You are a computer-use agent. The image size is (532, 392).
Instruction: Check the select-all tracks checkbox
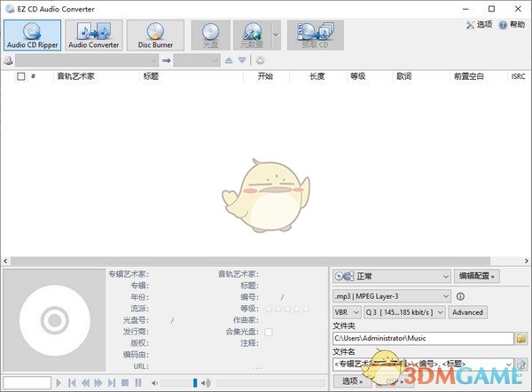[x=21, y=76]
